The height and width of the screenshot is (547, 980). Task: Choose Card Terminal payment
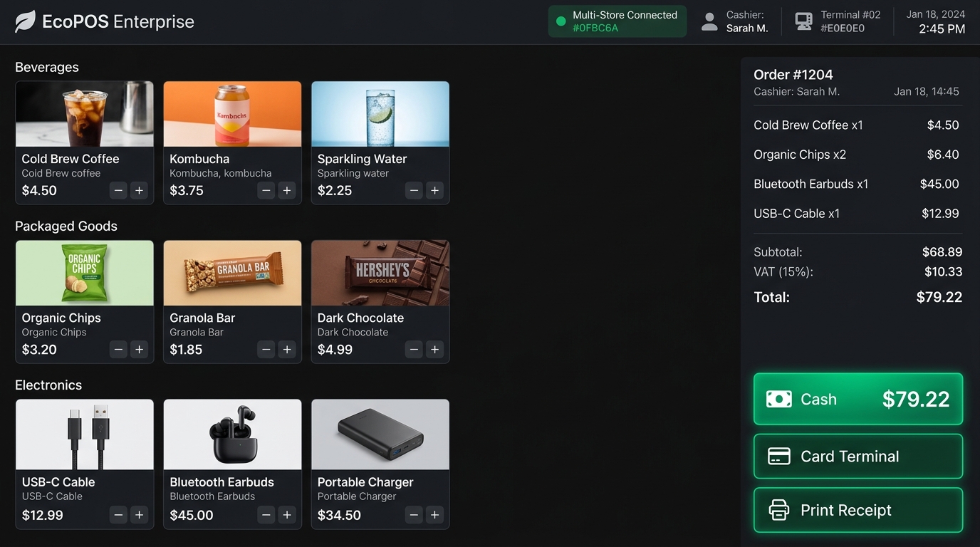click(858, 457)
